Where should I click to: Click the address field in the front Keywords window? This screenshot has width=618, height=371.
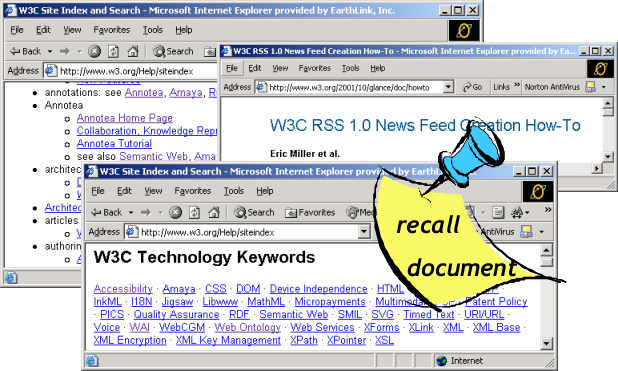(x=248, y=232)
